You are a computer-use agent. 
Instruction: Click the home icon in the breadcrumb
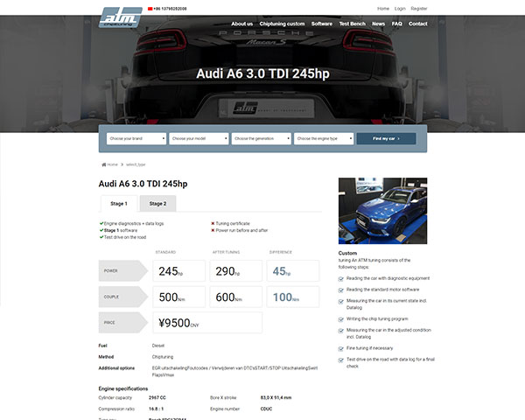tap(104, 164)
